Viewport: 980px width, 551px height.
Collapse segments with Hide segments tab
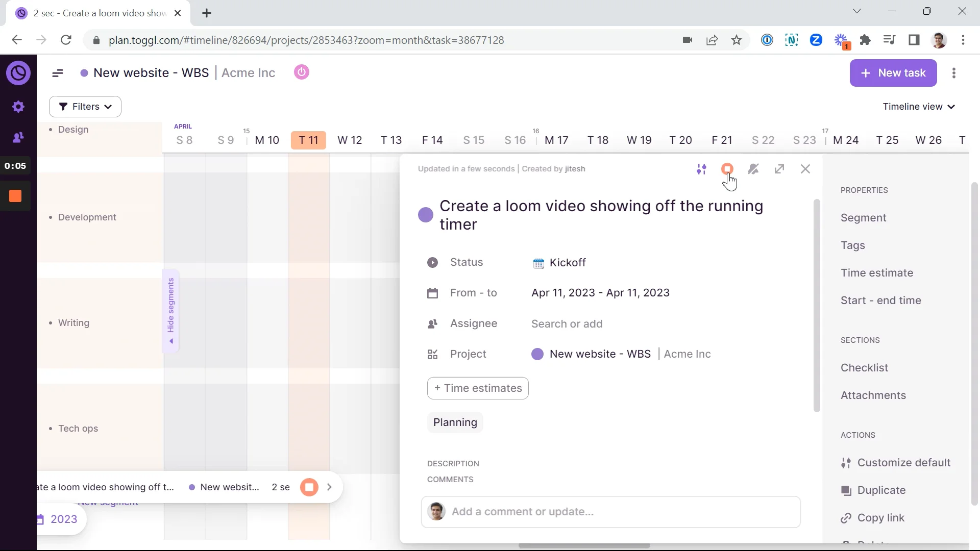[x=171, y=311]
